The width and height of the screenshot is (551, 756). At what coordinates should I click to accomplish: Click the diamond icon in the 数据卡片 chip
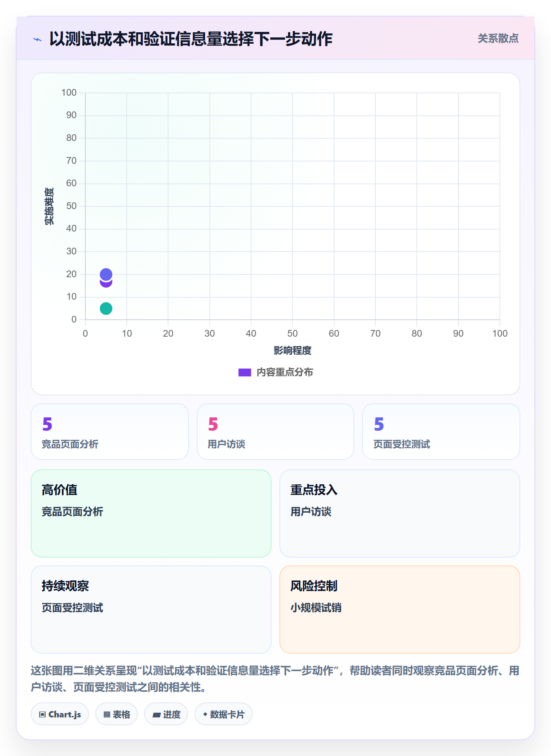(205, 714)
